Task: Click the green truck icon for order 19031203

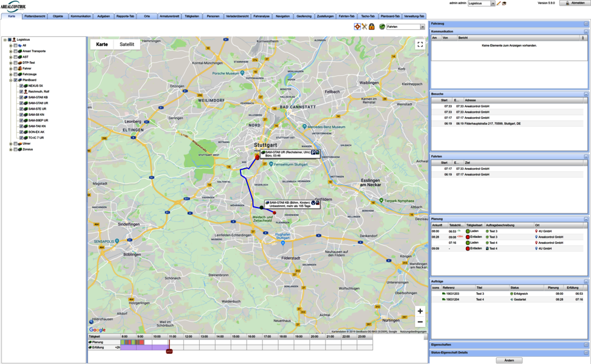Action: (443, 294)
